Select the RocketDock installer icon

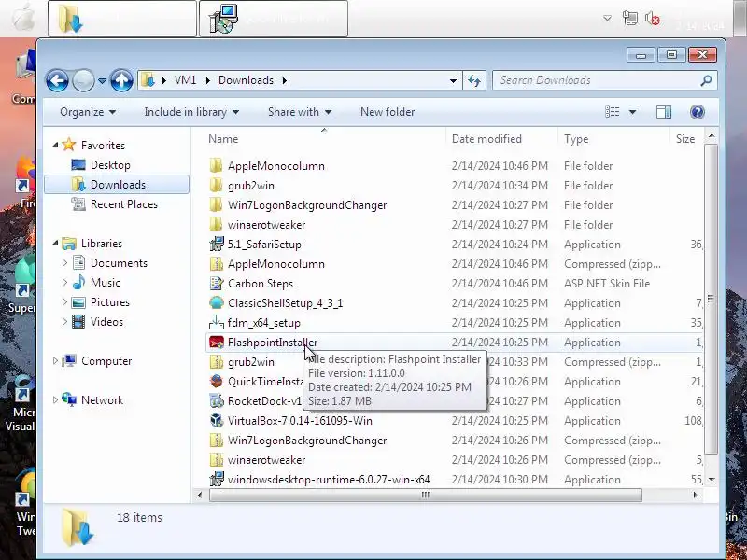tap(217, 401)
